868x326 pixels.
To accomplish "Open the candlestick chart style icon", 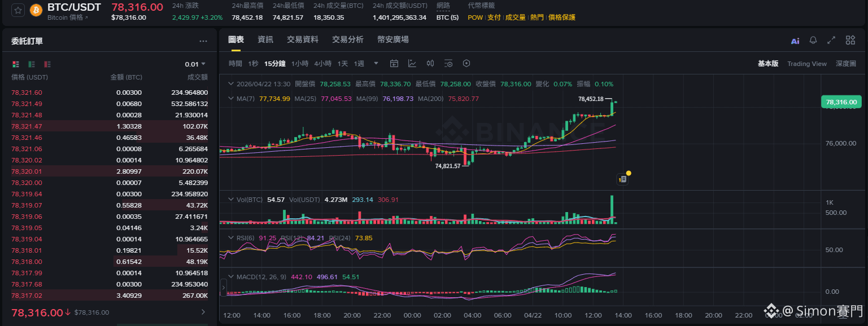I will coord(430,63).
